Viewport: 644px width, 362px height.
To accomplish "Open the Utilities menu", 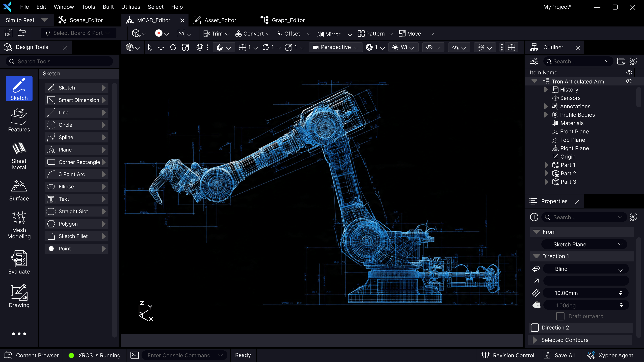I will pyautogui.click(x=130, y=7).
